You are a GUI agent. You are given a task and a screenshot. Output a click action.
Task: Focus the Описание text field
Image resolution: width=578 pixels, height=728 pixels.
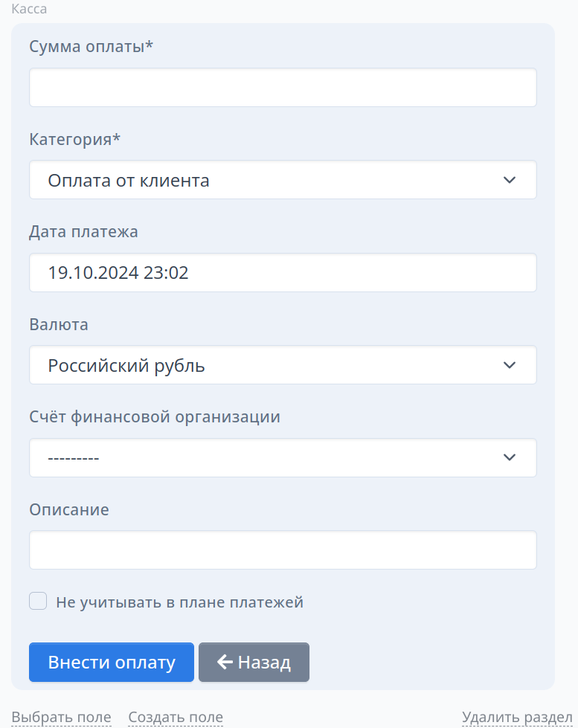pos(283,550)
